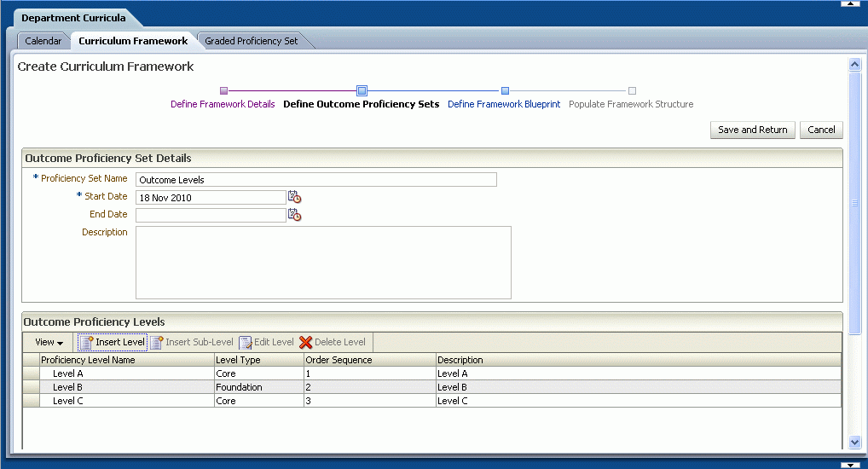Viewport: 868px width, 469px height.
Task: Click Insert Sub-Level in the levels toolbar
Action: coord(192,342)
